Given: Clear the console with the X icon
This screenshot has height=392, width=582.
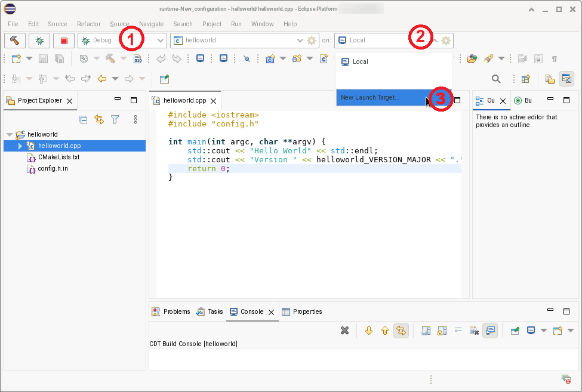Looking at the screenshot, I should pyautogui.click(x=344, y=331).
